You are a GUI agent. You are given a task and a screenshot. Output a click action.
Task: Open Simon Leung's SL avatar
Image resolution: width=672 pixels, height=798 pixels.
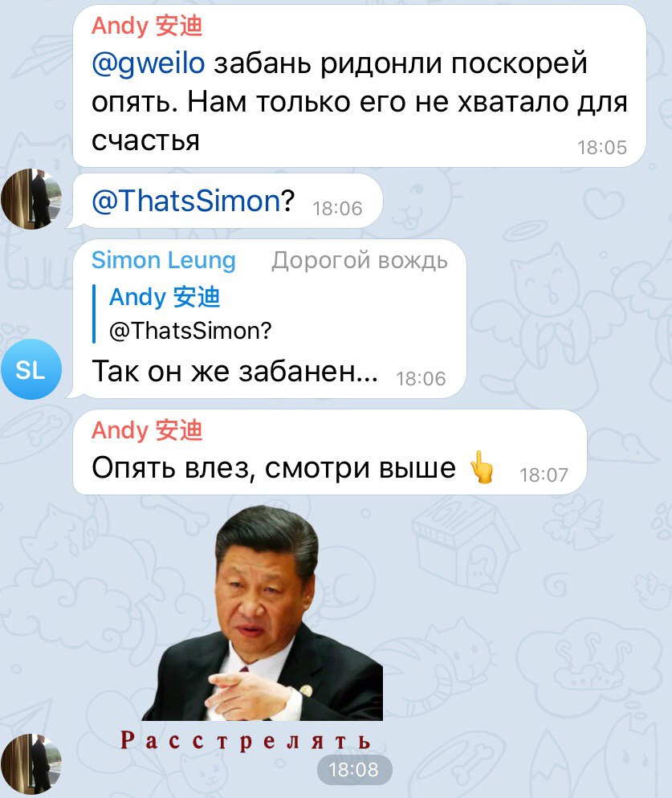pyautogui.click(x=31, y=369)
